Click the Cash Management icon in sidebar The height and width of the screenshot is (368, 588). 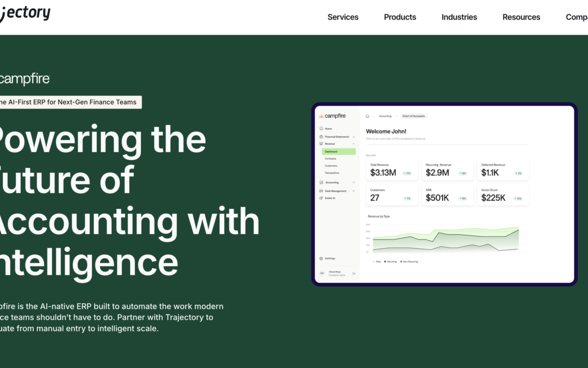[321, 191]
